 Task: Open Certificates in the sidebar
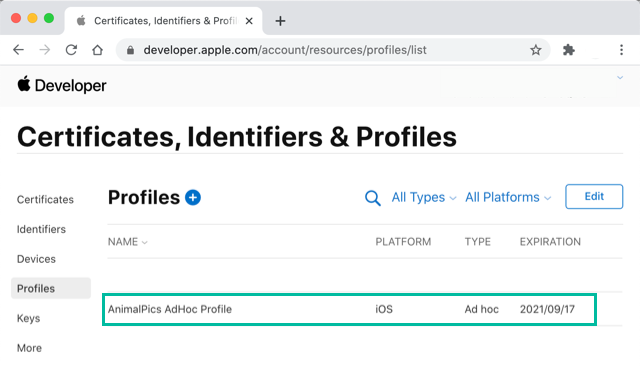pos(45,200)
